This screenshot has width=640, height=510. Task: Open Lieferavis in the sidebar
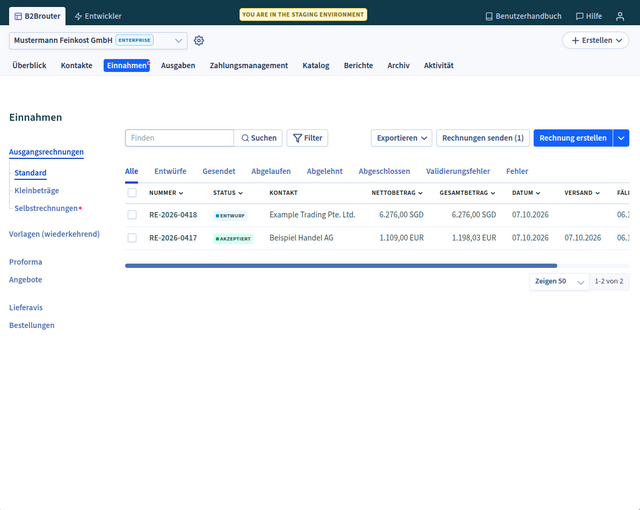pos(26,308)
